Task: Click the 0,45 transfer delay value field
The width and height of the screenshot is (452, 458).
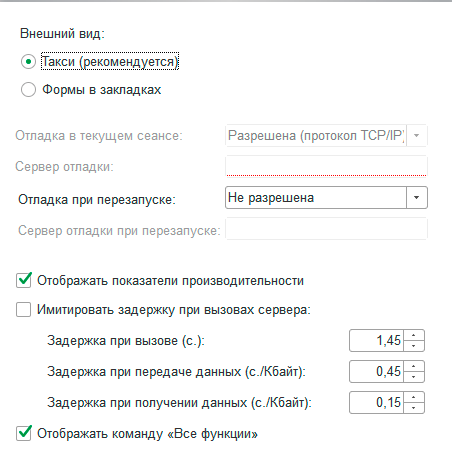Action: tap(376, 372)
